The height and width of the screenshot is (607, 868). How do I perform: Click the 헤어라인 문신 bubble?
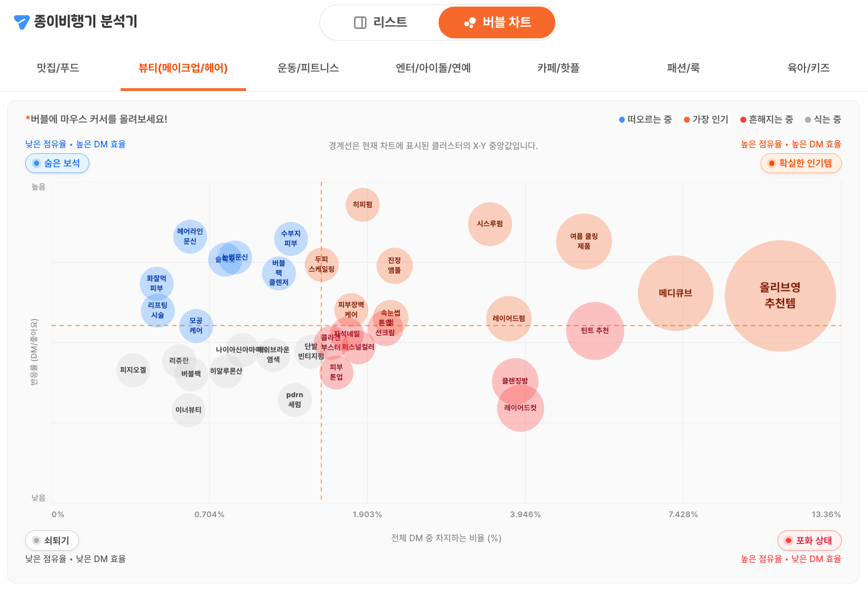pos(190,237)
